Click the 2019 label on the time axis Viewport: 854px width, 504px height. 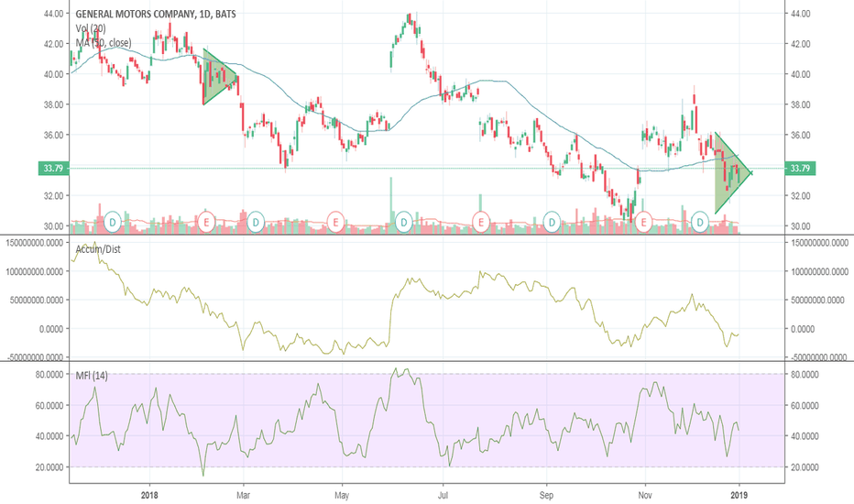(739, 495)
